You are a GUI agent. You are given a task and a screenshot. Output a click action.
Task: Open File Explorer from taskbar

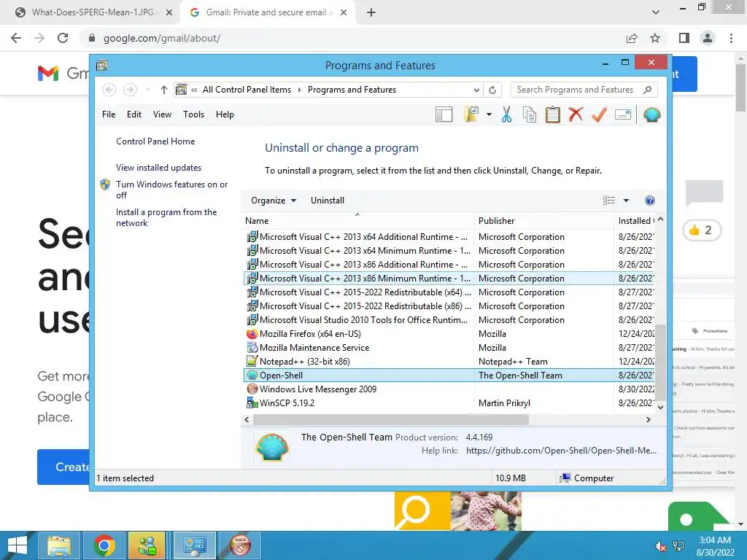[x=59, y=545]
